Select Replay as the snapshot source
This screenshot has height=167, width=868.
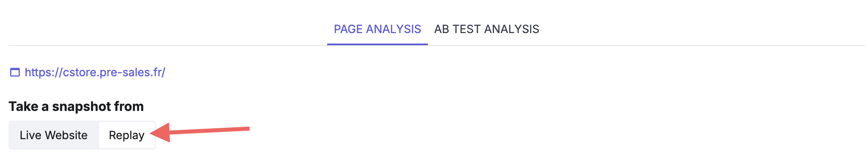coord(127,135)
